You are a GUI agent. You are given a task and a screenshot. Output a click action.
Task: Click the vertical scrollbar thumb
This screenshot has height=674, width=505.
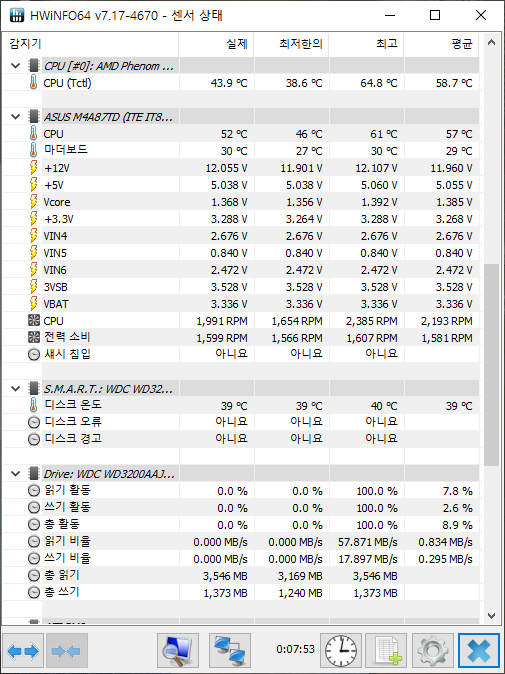pyautogui.click(x=491, y=365)
